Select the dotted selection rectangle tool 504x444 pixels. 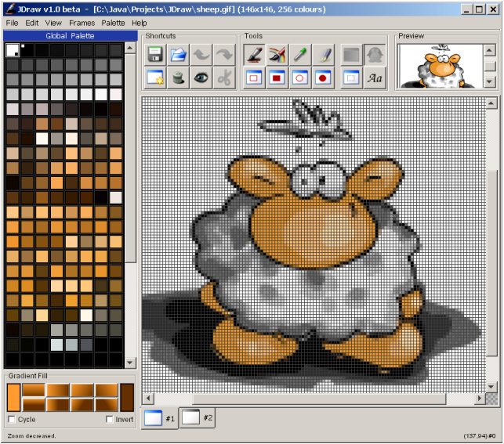click(x=351, y=78)
